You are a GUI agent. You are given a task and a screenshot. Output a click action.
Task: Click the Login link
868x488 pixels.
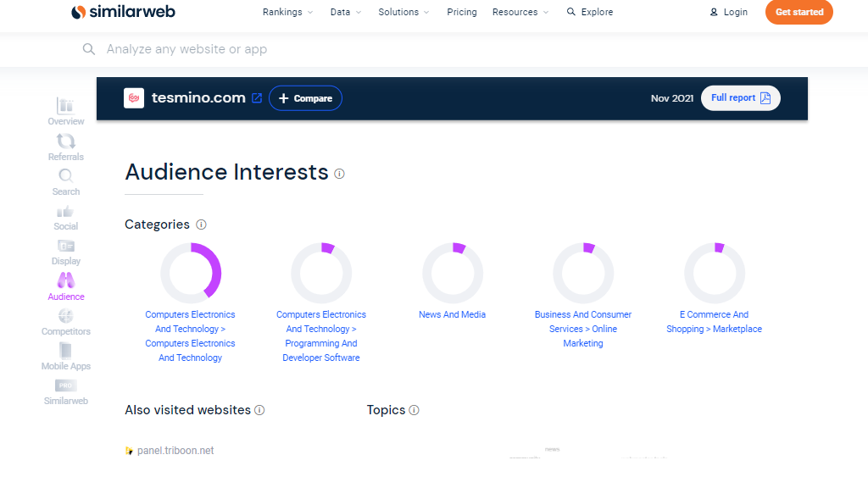[735, 12]
